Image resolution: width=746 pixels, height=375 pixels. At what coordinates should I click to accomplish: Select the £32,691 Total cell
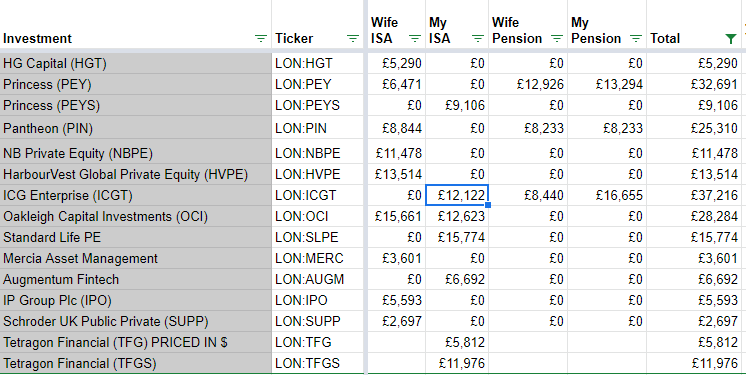(694, 84)
